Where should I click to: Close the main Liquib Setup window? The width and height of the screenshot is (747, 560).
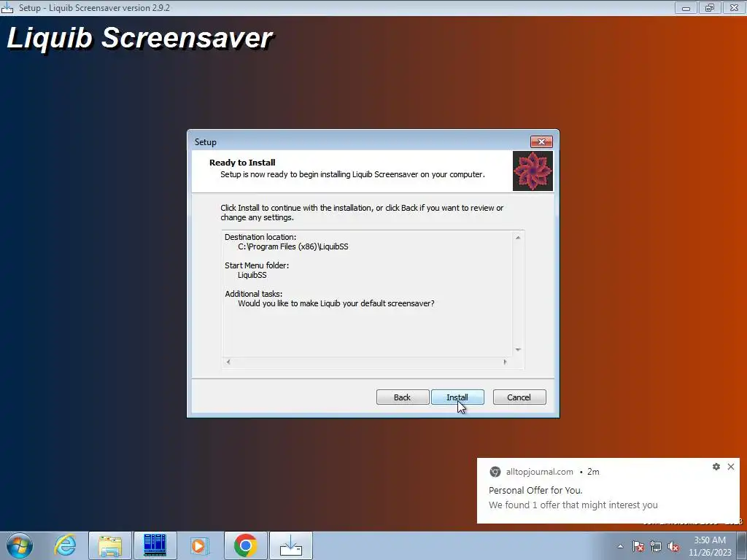coord(734,7)
